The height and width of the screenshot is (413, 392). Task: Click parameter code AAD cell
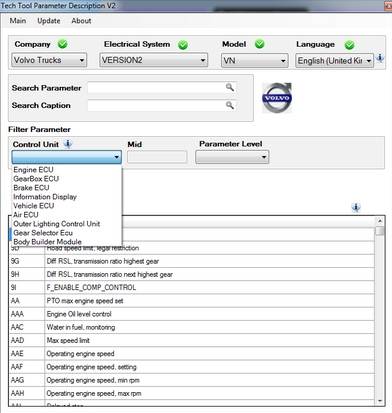[x=27, y=340]
